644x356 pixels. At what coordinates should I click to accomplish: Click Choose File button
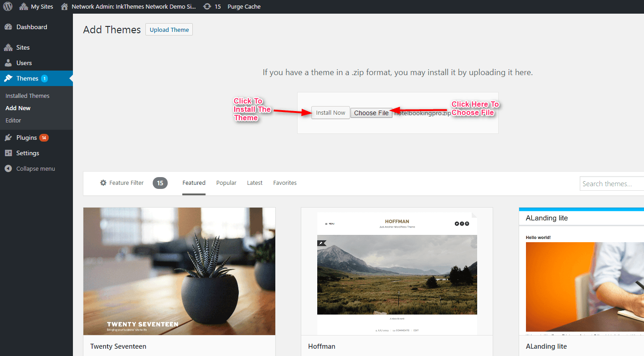371,113
